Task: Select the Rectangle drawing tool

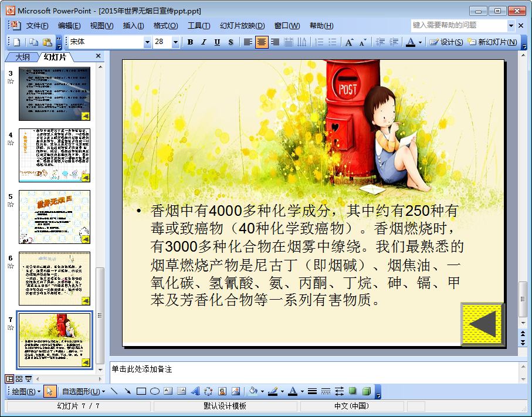Action: 141,392
